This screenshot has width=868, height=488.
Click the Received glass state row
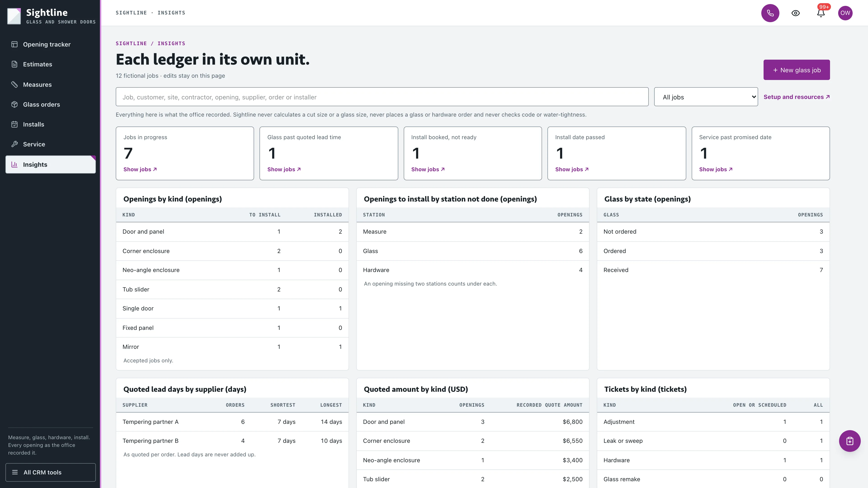tap(713, 270)
